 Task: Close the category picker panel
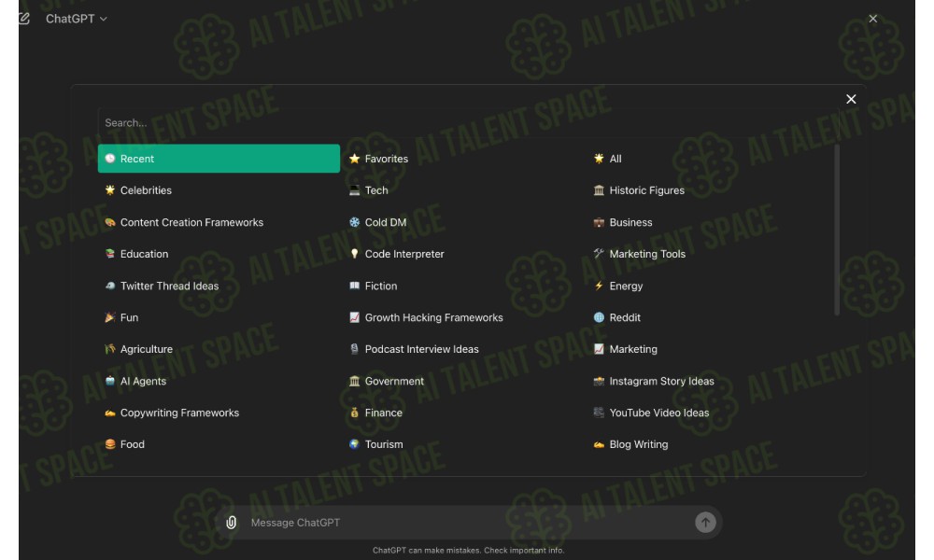[851, 99]
